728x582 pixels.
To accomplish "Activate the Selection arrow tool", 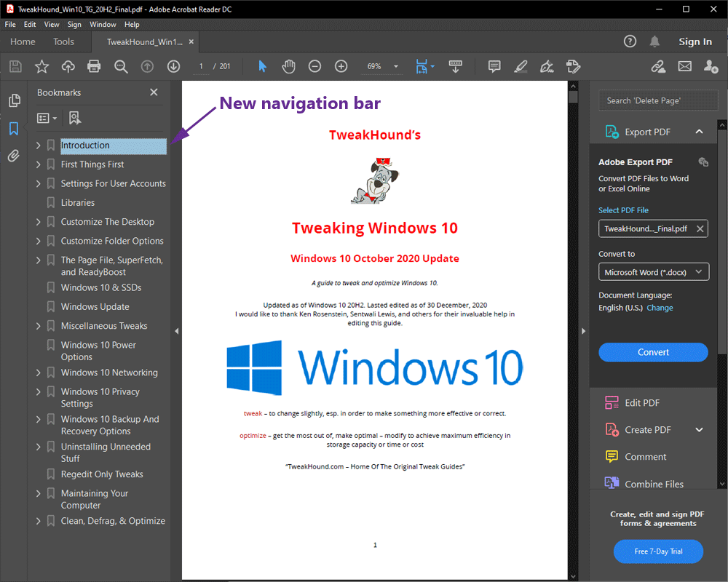I will 262,66.
